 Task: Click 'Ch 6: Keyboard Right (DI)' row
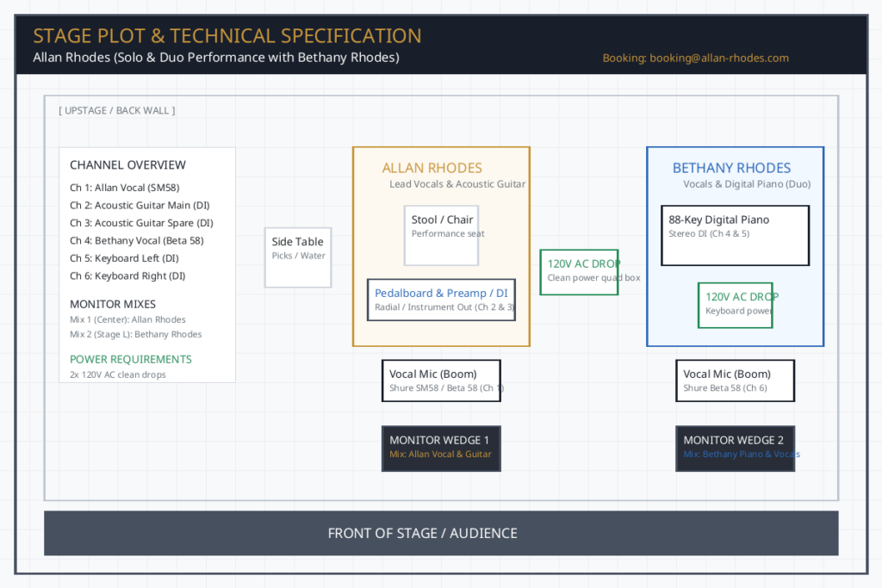(x=127, y=276)
